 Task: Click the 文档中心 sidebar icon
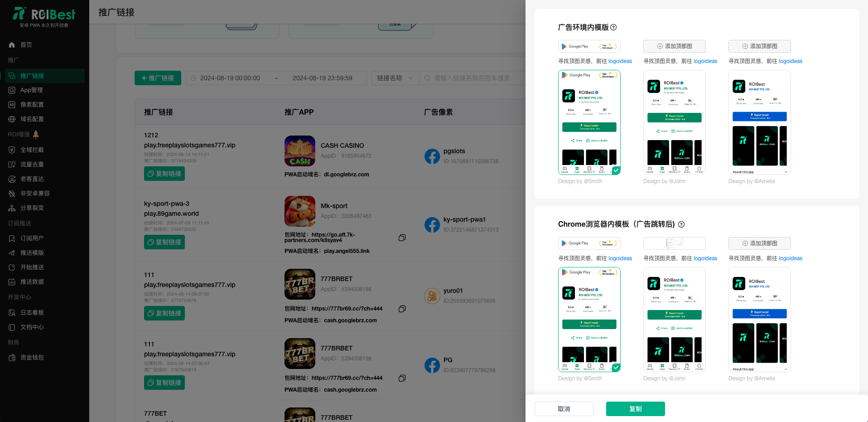click(12, 327)
